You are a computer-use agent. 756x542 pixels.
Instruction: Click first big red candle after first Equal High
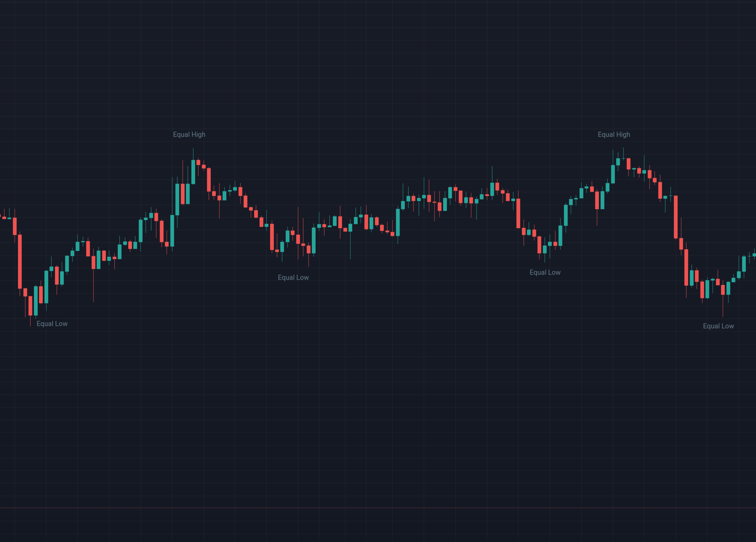click(x=209, y=179)
